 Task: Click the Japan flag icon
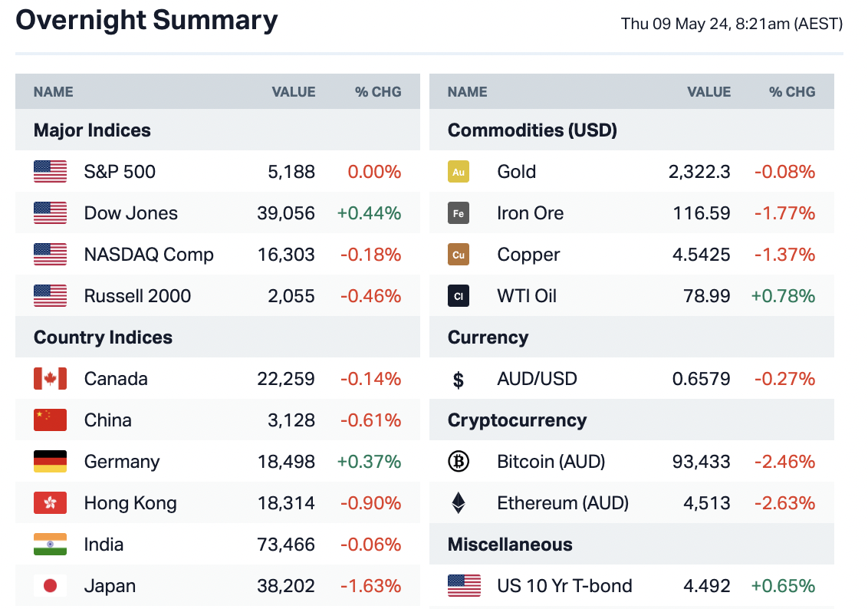51,586
